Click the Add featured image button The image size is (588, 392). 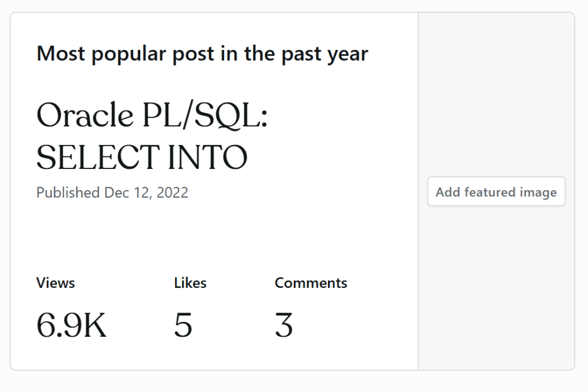tap(496, 192)
